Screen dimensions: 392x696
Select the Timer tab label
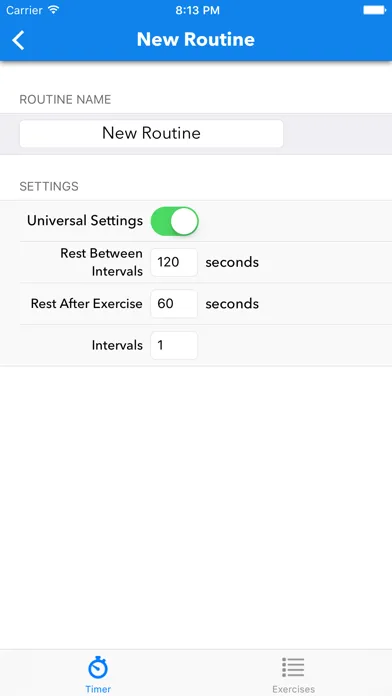tap(98, 689)
